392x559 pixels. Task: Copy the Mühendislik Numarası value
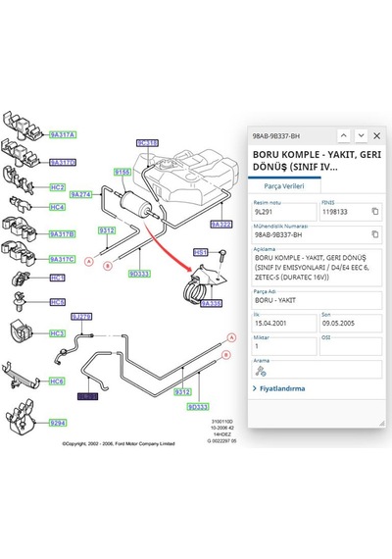pyautogui.click(x=375, y=234)
